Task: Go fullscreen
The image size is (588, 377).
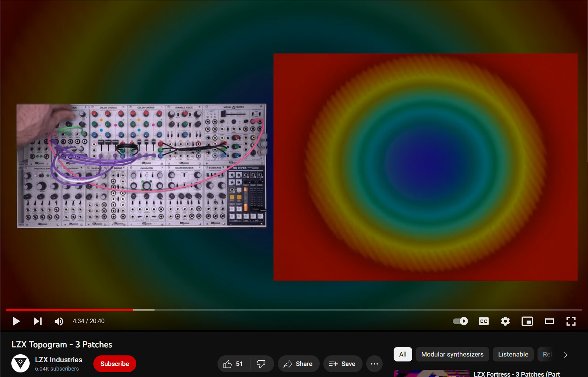Action: click(571, 321)
